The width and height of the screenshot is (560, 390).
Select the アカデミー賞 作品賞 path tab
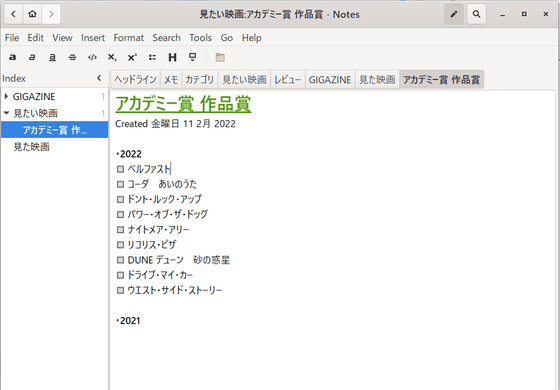442,79
